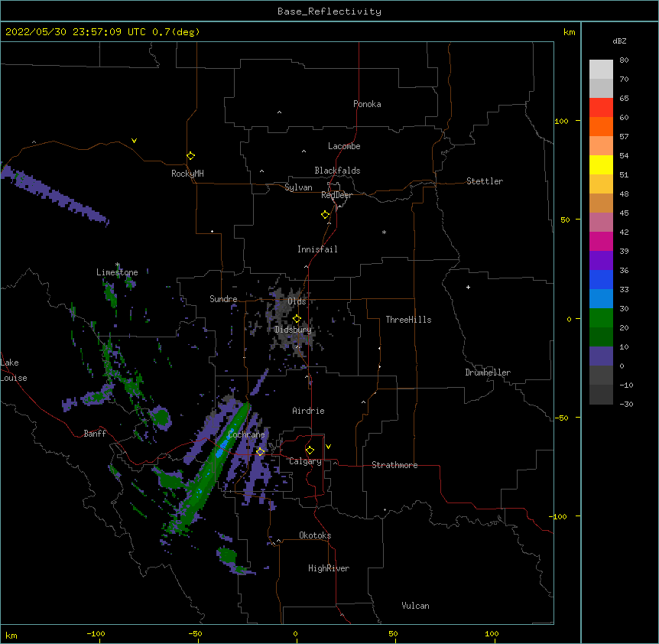Click the Sylvan town label
659x644 pixels.
298,187
